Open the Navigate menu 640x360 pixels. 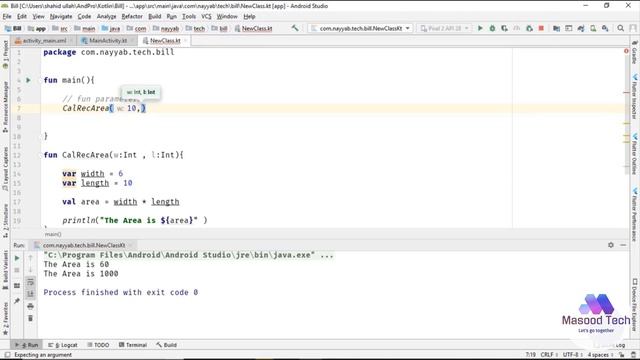61,16
